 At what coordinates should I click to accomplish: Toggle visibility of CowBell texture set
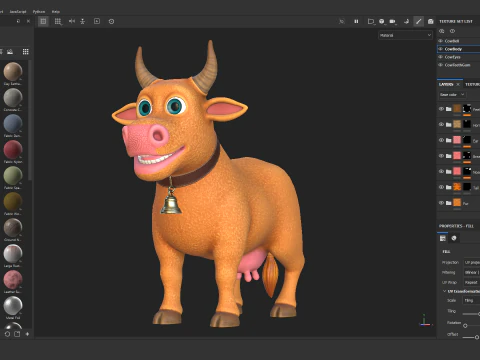coord(440,41)
